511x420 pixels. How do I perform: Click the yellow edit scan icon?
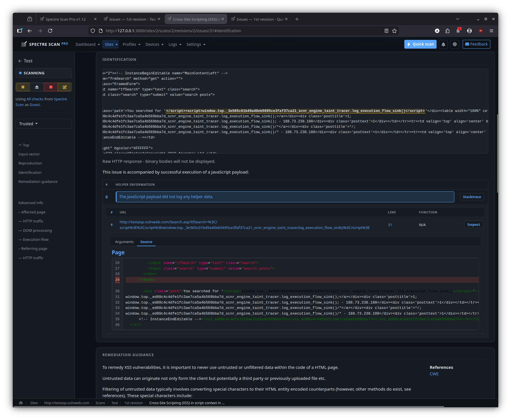coord(65,87)
